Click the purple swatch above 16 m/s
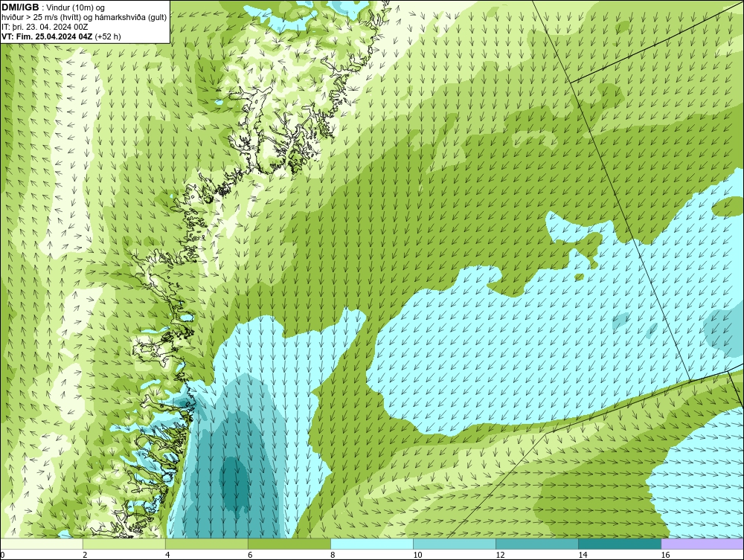This screenshot has height=560, width=744. pyautogui.click(x=702, y=544)
